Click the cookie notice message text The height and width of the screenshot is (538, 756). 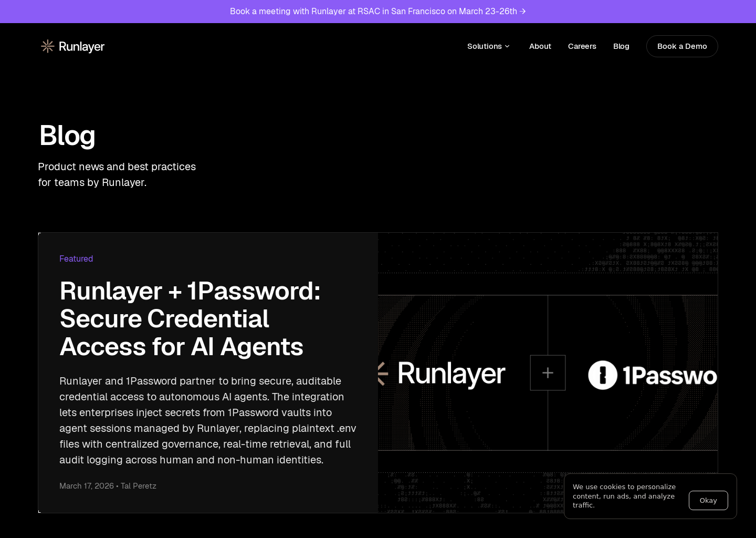click(x=624, y=496)
